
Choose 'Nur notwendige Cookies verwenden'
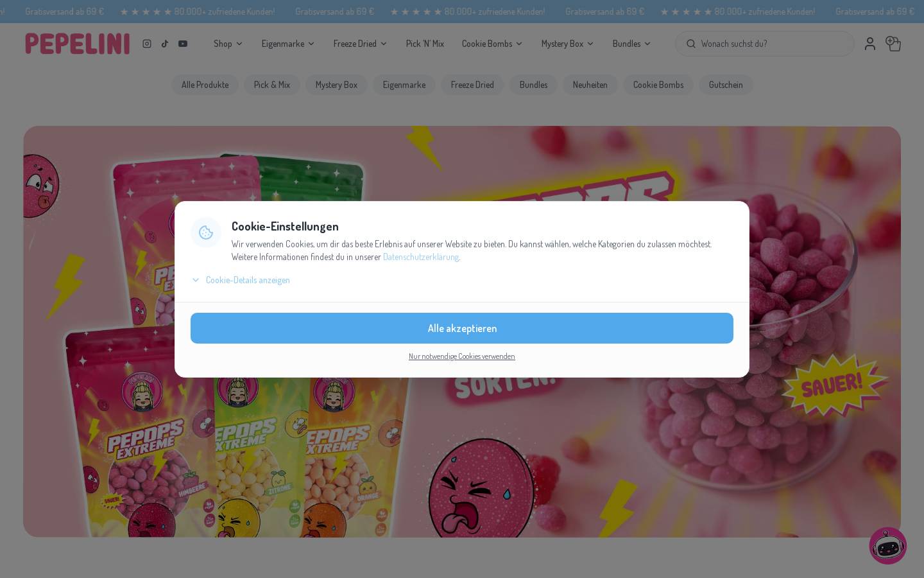click(x=462, y=356)
